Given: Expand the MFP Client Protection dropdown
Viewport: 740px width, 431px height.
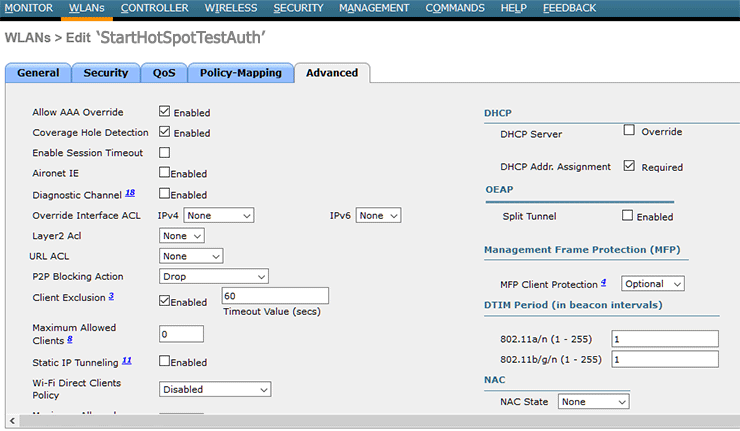Looking at the screenshot, I should [653, 284].
